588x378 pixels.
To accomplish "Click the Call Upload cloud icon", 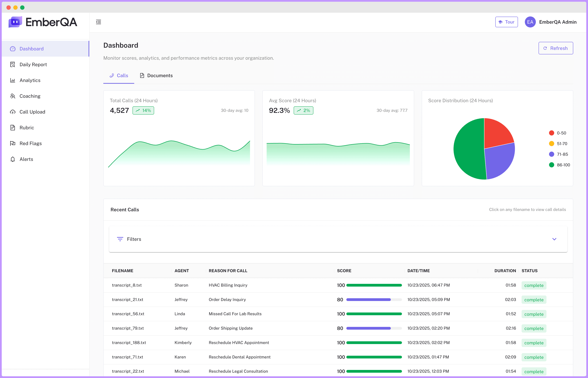I will coord(13,112).
